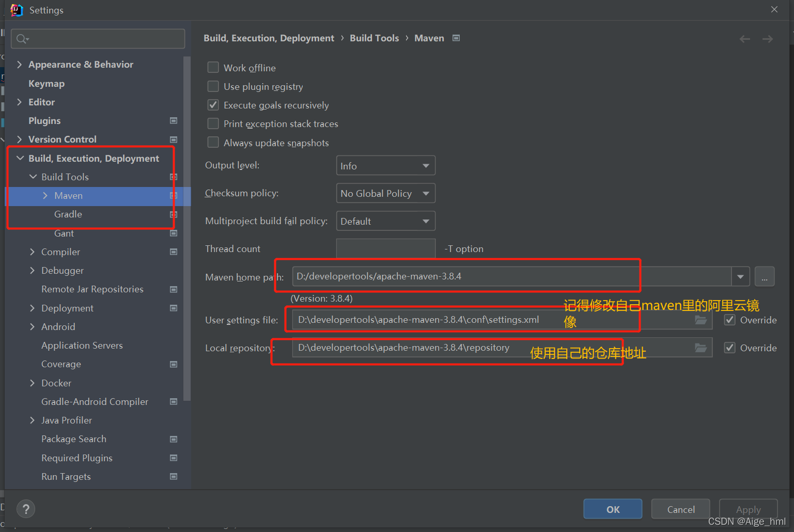Toggle Override for Local repository
The image size is (794, 532).
click(730, 348)
